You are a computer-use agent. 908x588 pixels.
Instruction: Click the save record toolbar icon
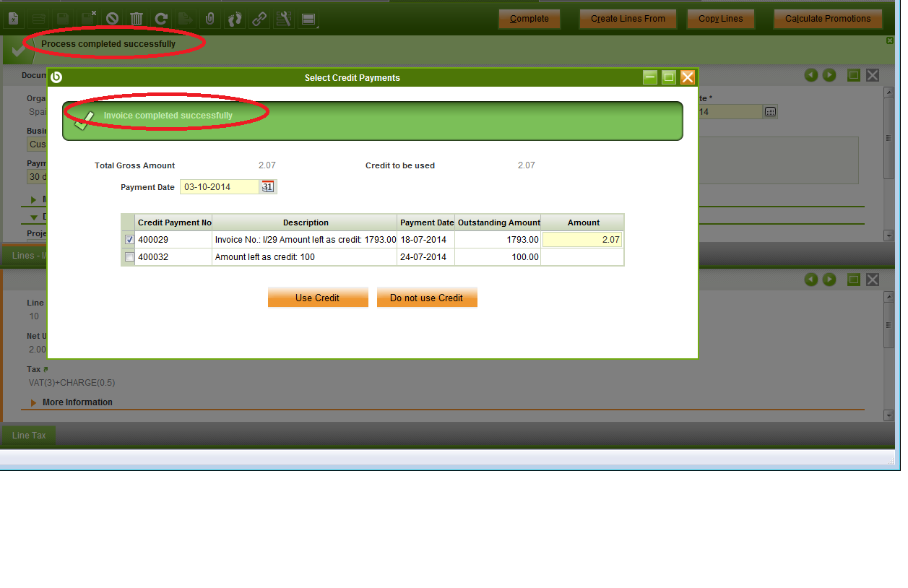pyautogui.click(x=63, y=19)
